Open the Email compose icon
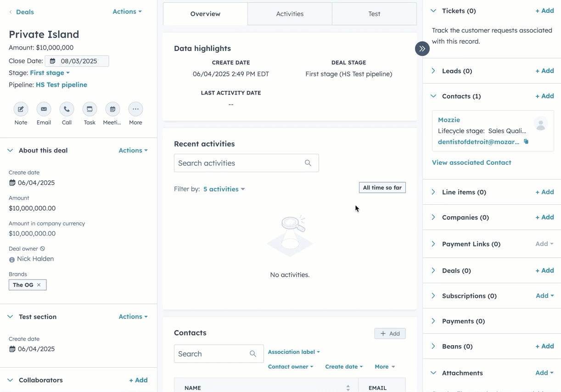Image resolution: width=561 pixels, height=392 pixels. [44, 109]
